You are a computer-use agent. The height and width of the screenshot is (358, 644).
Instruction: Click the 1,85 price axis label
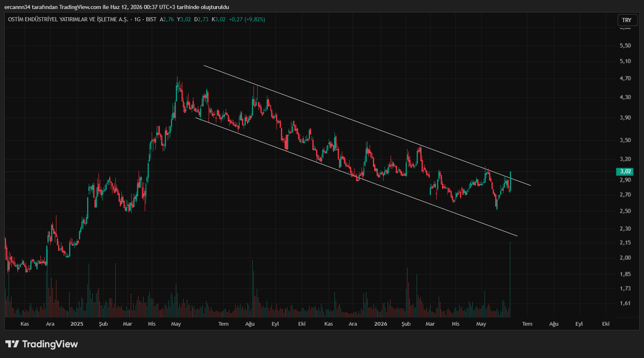pos(625,275)
